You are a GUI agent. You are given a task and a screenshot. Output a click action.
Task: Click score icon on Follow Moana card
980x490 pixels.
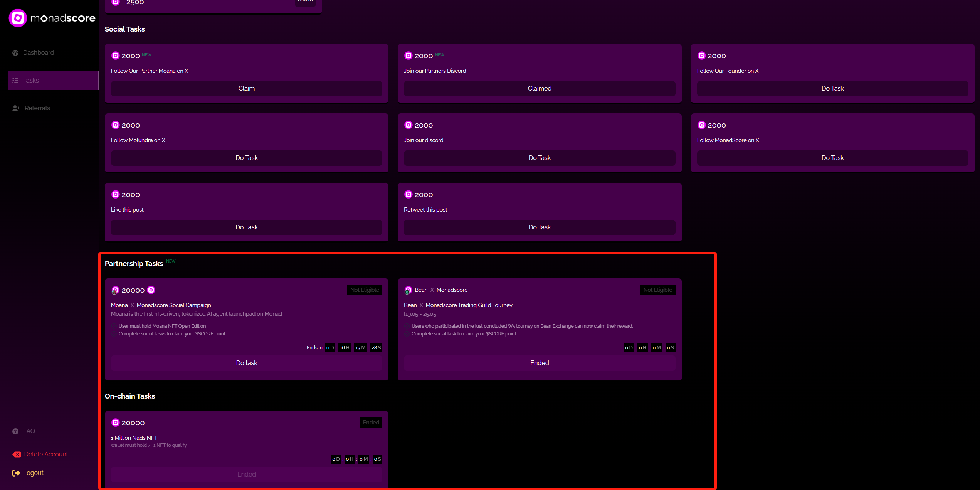[x=116, y=56]
